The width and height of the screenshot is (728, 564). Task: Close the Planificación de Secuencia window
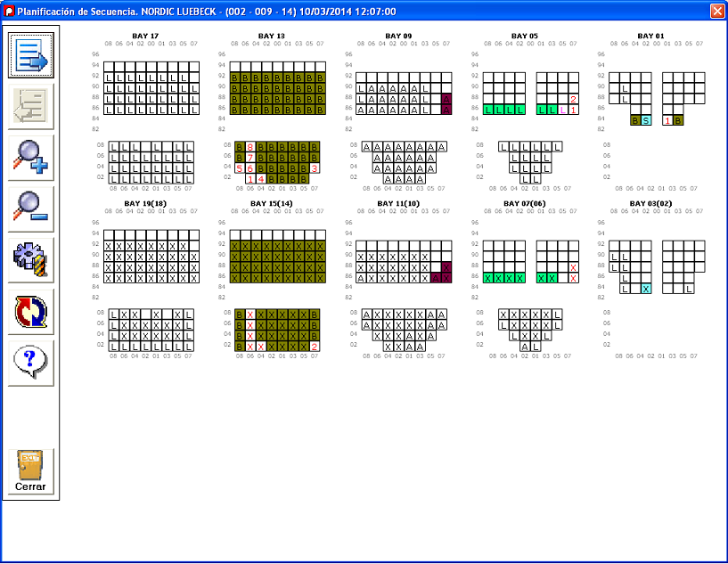(716, 12)
